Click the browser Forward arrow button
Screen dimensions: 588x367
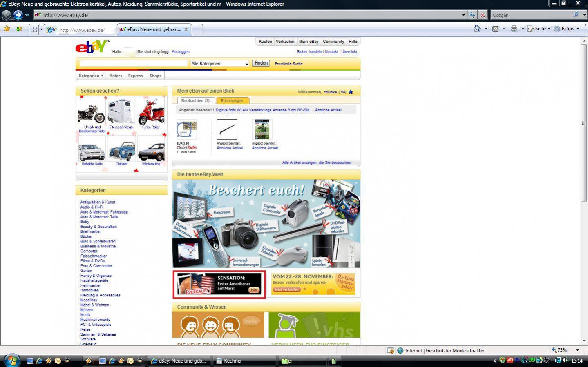pos(18,15)
